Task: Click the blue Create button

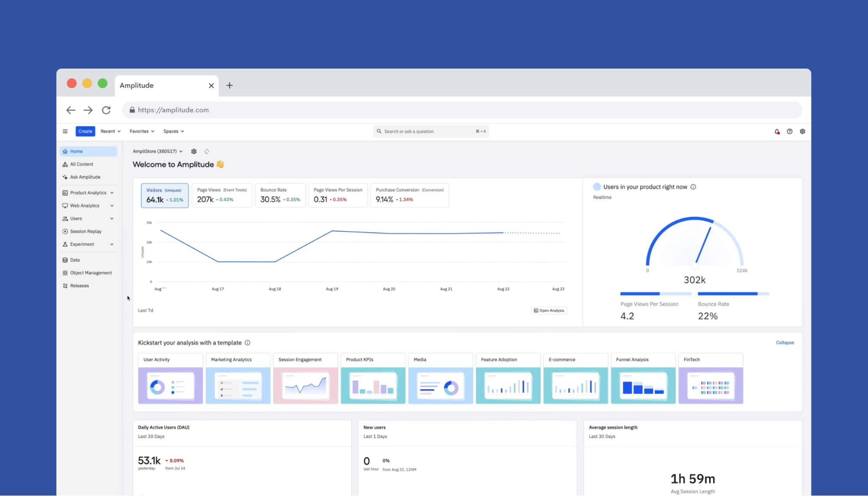Action: tap(85, 131)
